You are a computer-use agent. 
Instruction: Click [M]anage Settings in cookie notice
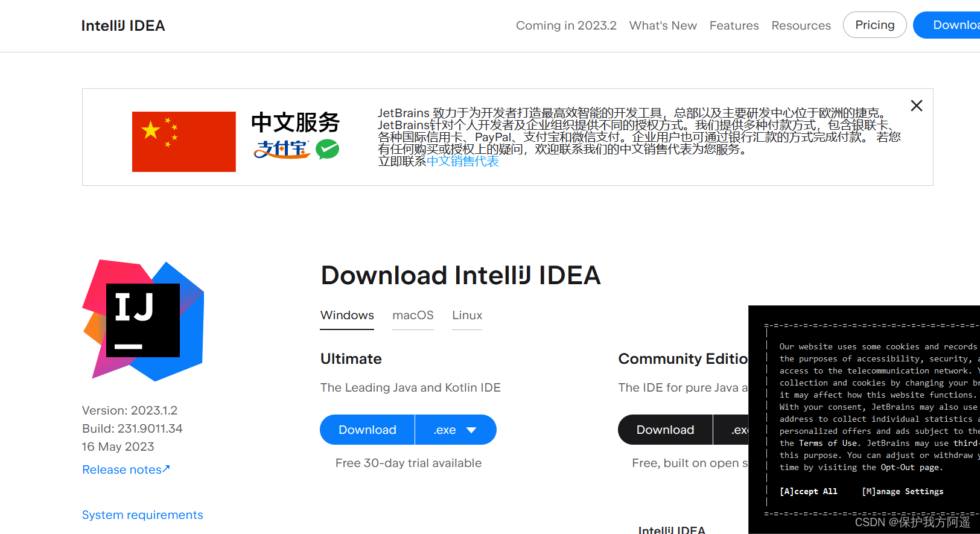902,491
